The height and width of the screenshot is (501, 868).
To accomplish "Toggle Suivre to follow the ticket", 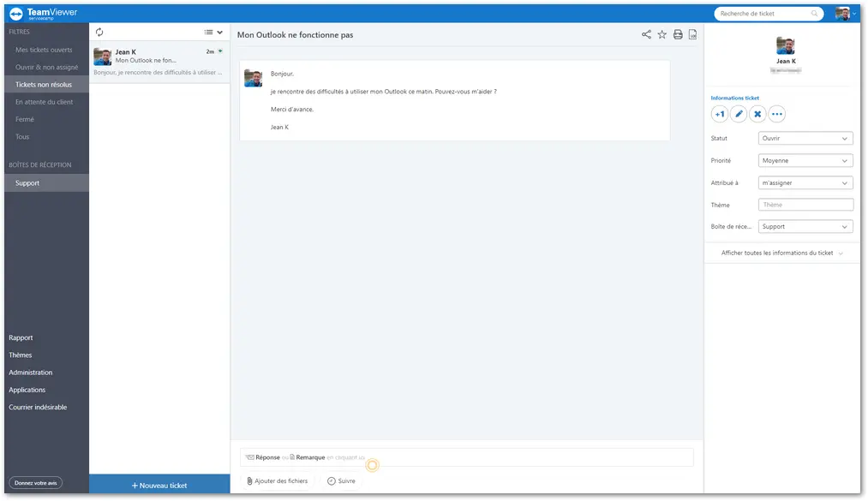I will point(342,481).
